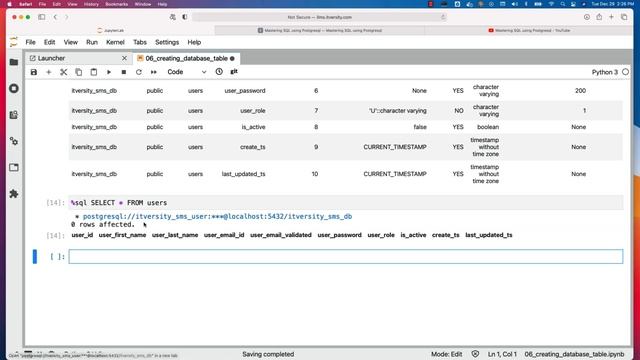The width and height of the screenshot is (640, 360).
Task: Switch to Mastering SQL using Postgres browser tab
Action: tap(320, 30)
